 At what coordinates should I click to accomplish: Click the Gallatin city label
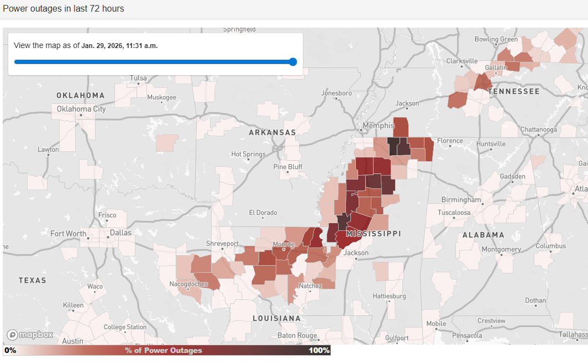coord(496,67)
